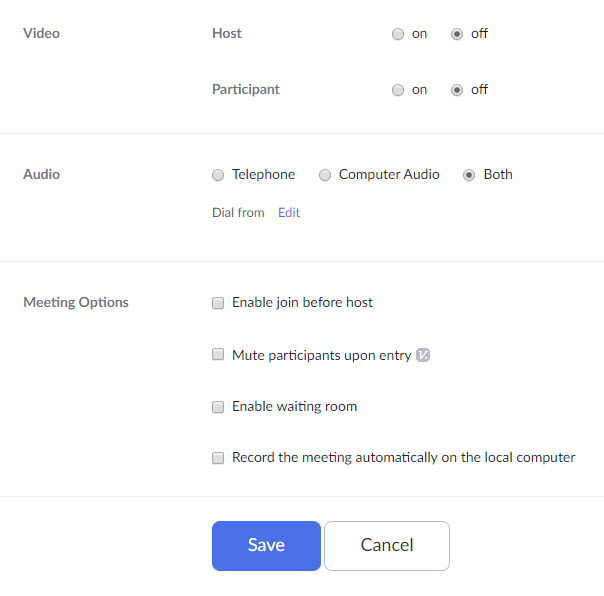Select off for Participant video
Image resolution: width=604 pixels, height=596 pixels.
[x=457, y=90]
